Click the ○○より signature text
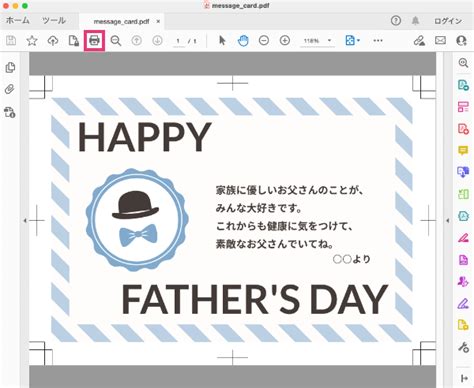The height and width of the screenshot is (388, 474). point(352,259)
